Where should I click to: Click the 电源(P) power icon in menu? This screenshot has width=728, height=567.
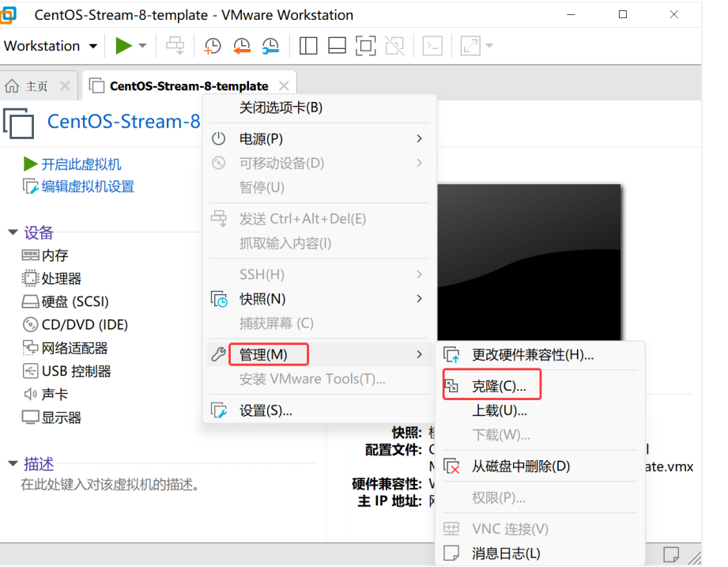point(218,138)
